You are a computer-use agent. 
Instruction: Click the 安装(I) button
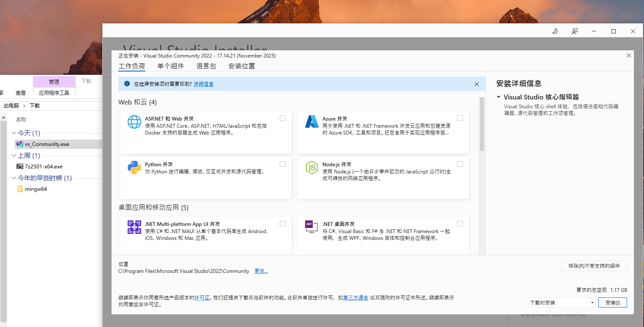pos(613,302)
